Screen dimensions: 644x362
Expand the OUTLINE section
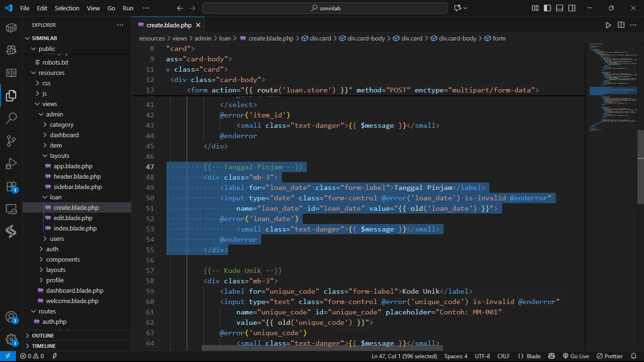point(43,336)
